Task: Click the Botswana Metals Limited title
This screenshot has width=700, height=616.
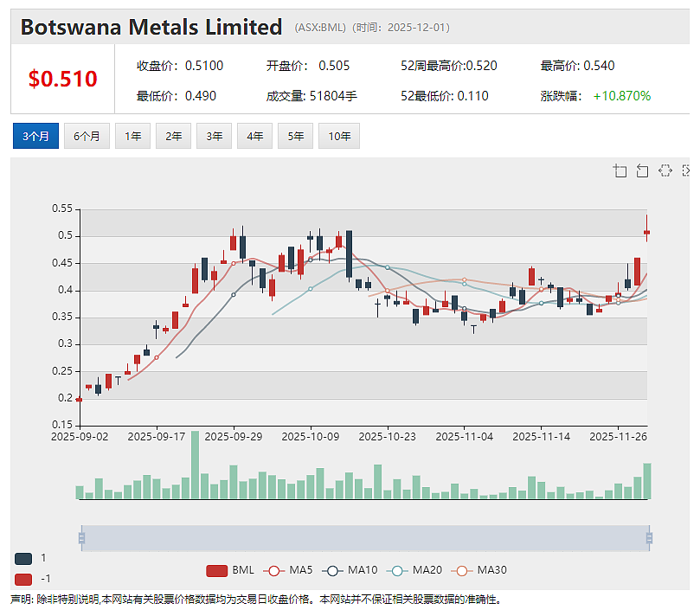Action: pos(151,27)
